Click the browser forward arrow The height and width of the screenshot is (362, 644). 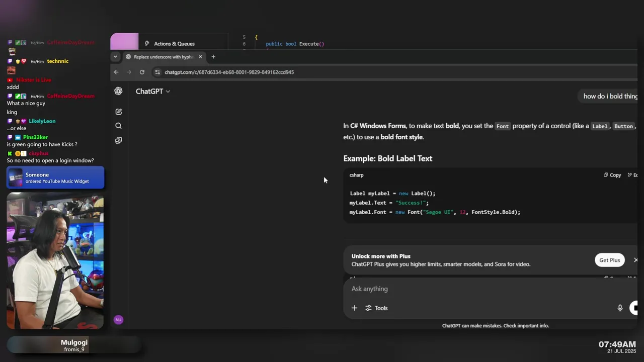(129, 72)
